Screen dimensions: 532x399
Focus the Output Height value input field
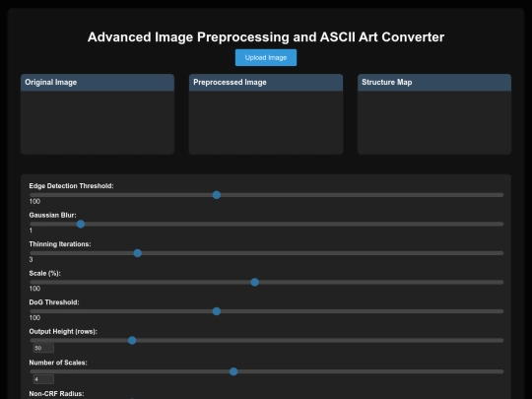click(43, 348)
